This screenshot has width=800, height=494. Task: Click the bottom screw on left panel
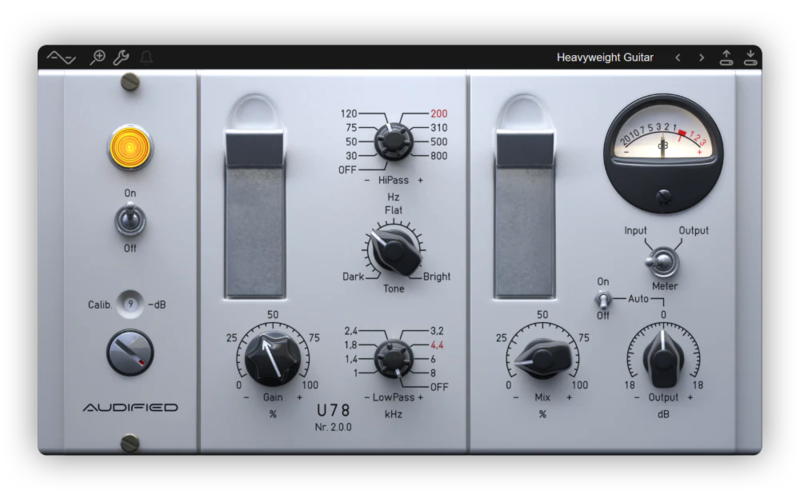(130, 442)
